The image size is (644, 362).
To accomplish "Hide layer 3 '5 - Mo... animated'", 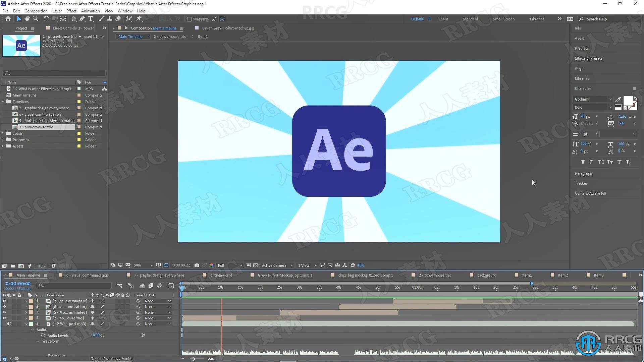I will pos(4,312).
